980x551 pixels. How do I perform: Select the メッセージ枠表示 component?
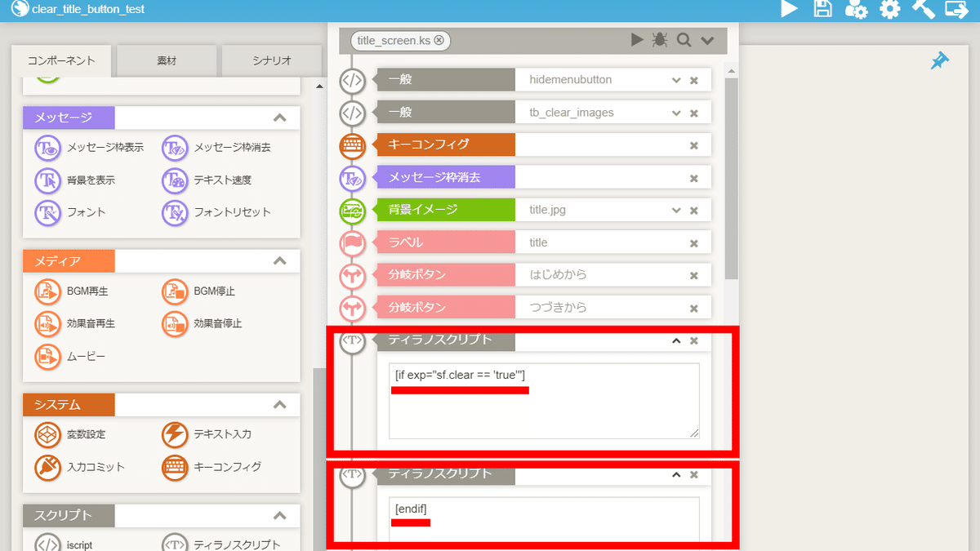tap(89, 148)
